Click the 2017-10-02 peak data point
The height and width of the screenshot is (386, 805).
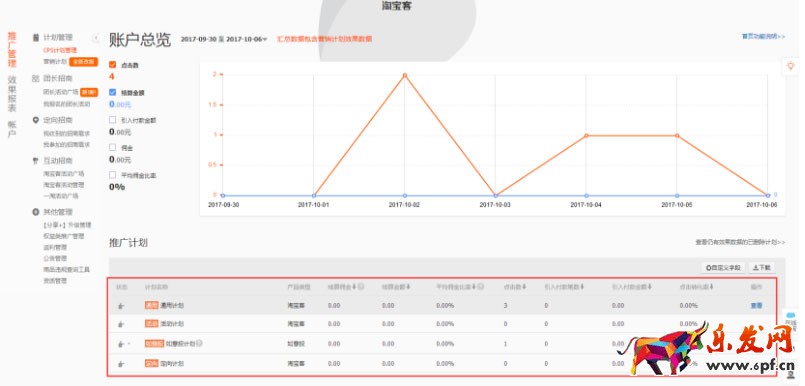tap(405, 75)
